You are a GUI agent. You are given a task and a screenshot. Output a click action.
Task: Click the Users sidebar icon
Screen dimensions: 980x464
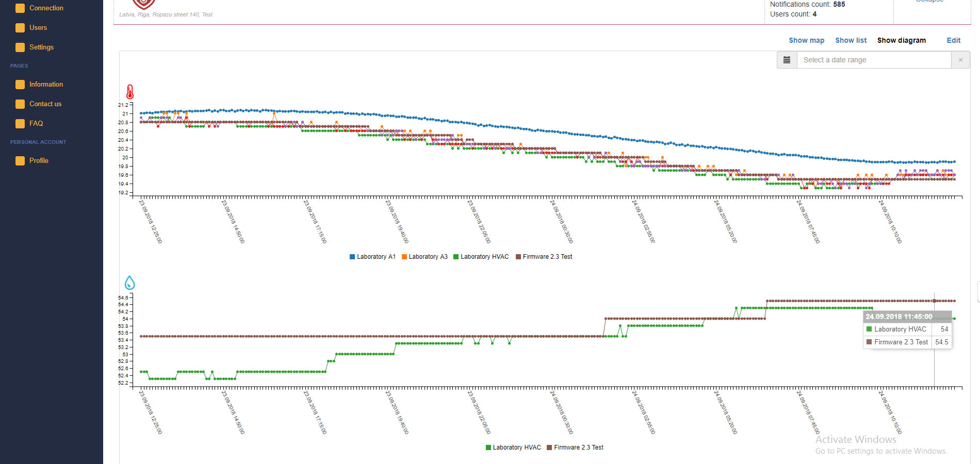(20, 27)
